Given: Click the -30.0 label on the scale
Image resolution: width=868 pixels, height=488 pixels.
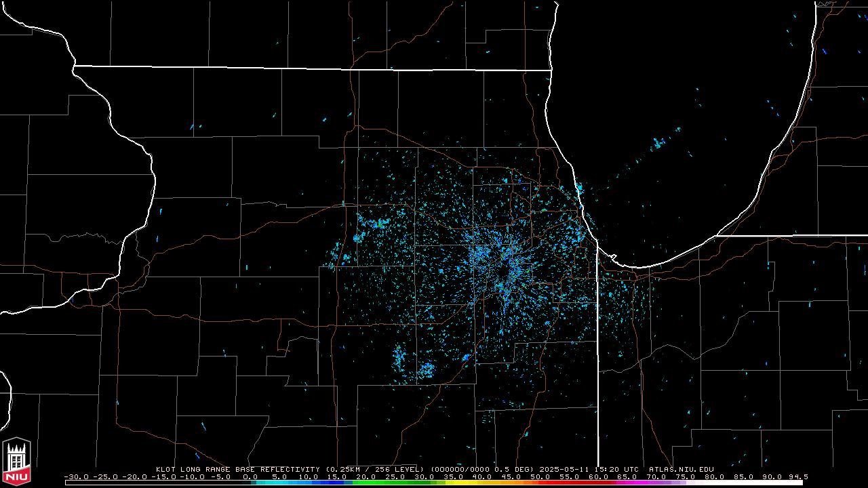Looking at the screenshot, I should [x=77, y=477].
